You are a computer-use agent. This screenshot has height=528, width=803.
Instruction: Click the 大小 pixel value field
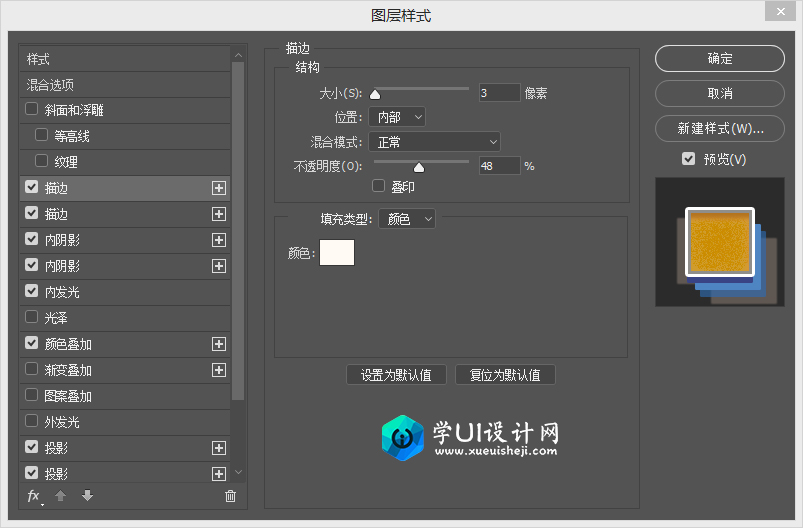[x=499, y=93]
